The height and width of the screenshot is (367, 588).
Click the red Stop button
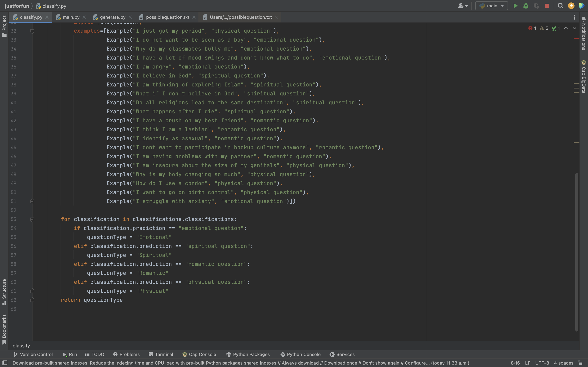pyautogui.click(x=547, y=6)
